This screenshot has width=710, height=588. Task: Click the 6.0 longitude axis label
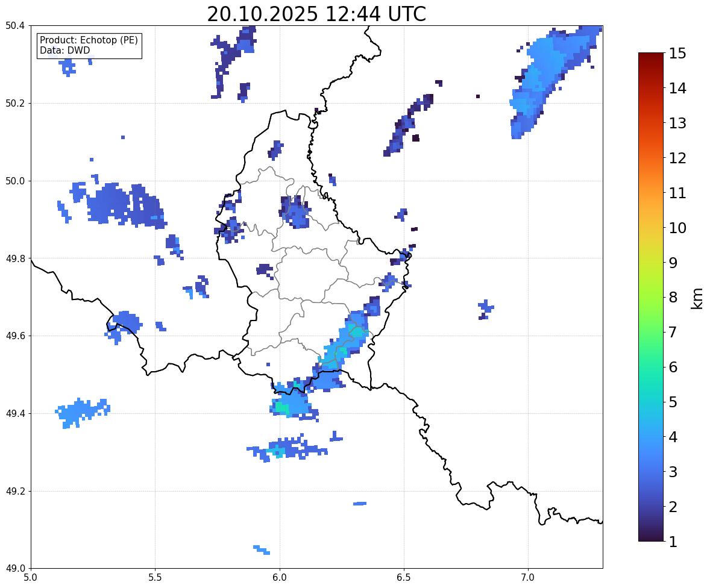point(280,578)
